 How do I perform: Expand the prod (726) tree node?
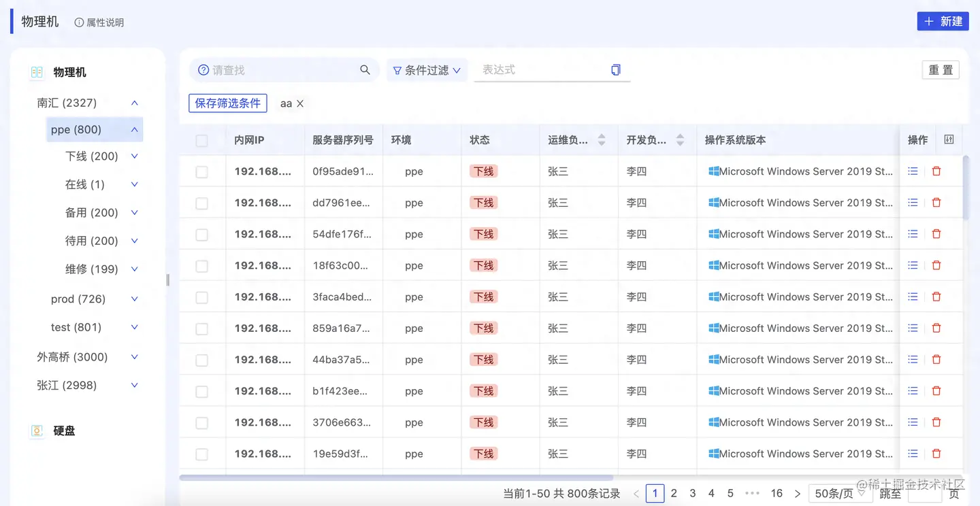click(x=135, y=299)
